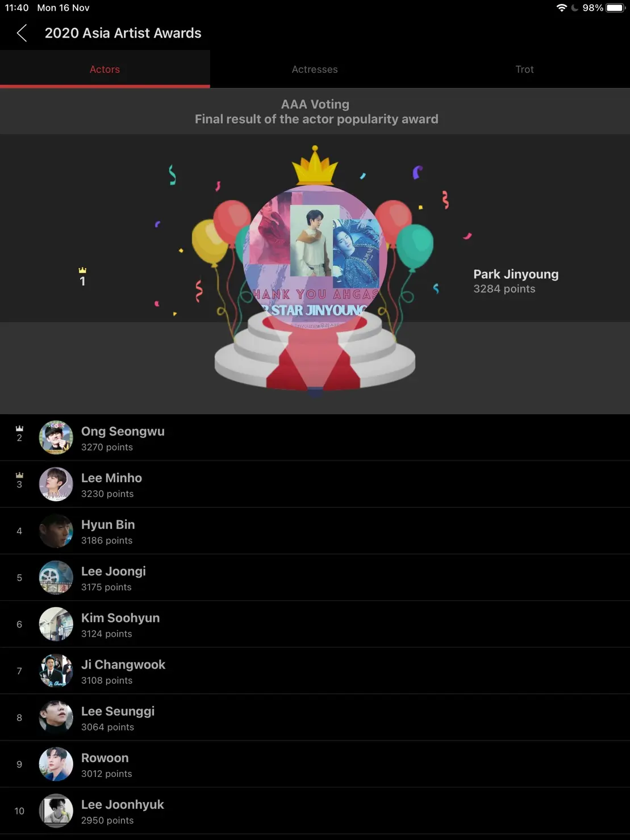Image resolution: width=630 pixels, height=840 pixels.
Task: Select the Actors tab
Action: point(105,69)
